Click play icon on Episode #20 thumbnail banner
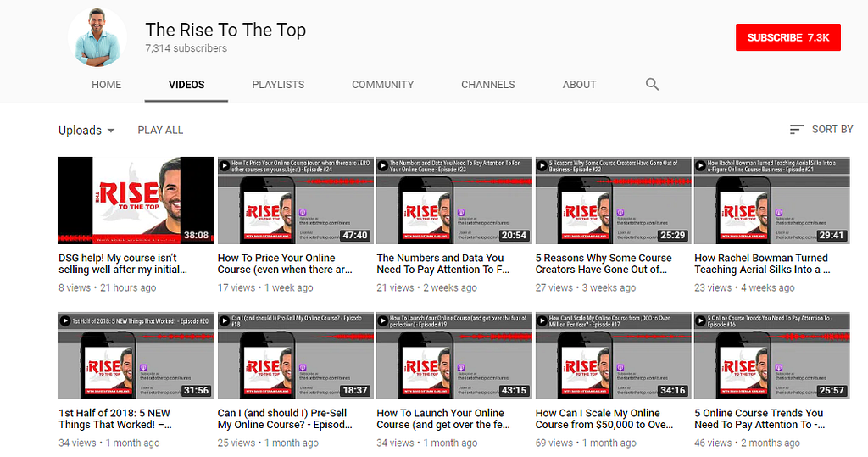Viewport: 868px width, 457px height. [x=65, y=320]
